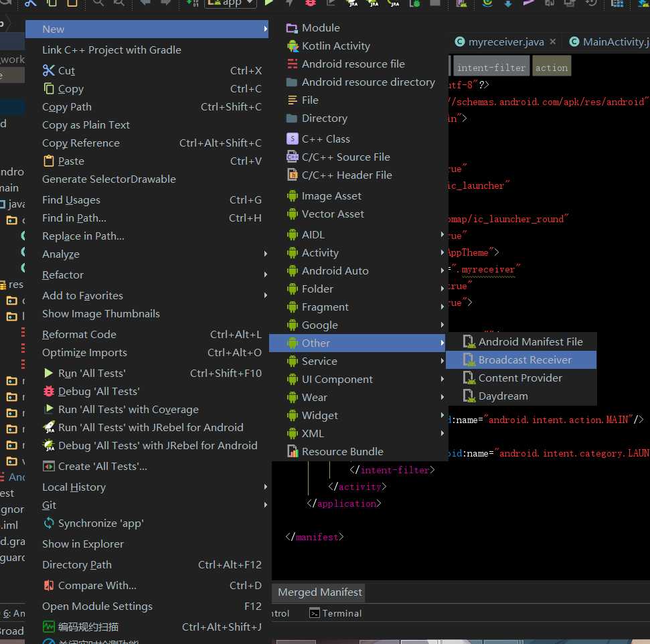Click the Image Asset android icon
The width and height of the screenshot is (650, 644).
click(x=293, y=195)
